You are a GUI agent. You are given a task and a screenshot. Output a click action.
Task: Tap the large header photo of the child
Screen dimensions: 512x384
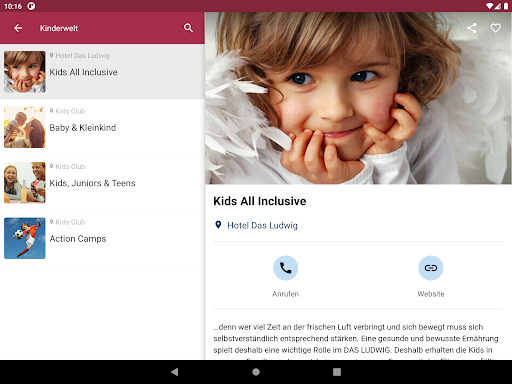click(358, 98)
